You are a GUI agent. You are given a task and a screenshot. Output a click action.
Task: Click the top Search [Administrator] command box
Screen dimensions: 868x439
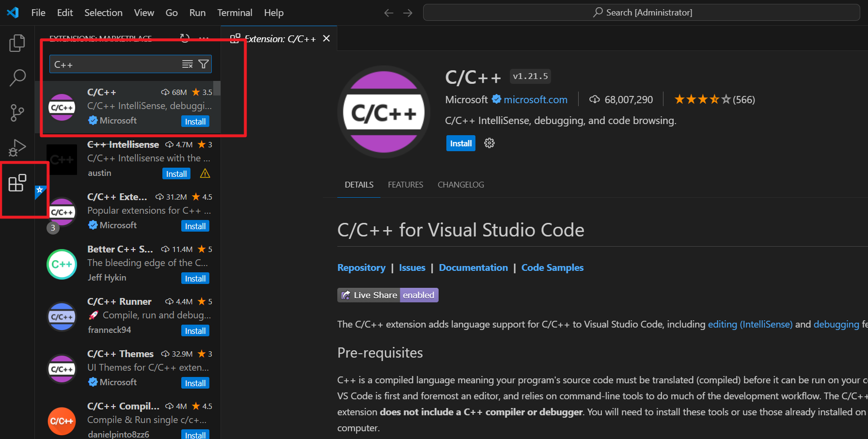coord(641,13)
